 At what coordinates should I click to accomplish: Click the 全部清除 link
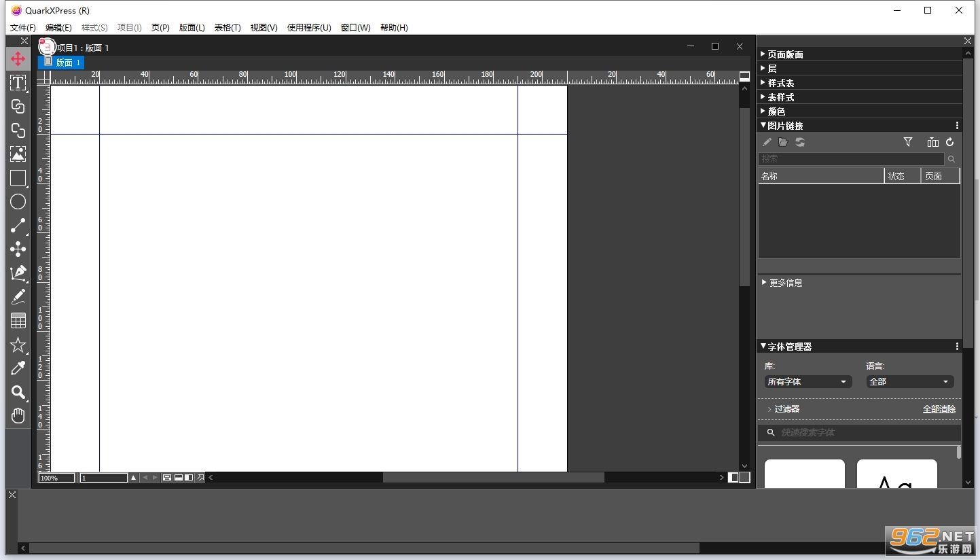pos(939,409)
